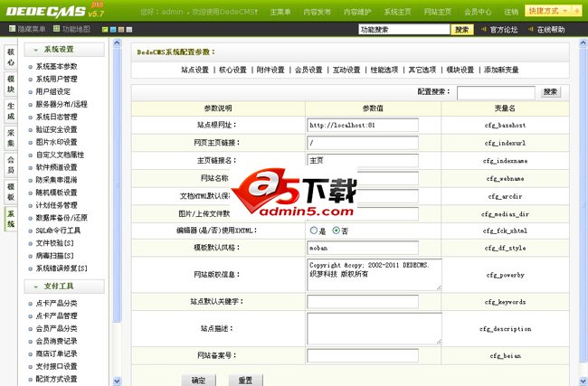The height and width of the screenshot is (386, 588).
Task: Open 点卡产品分类 in left menu
Action: [57, 303]
